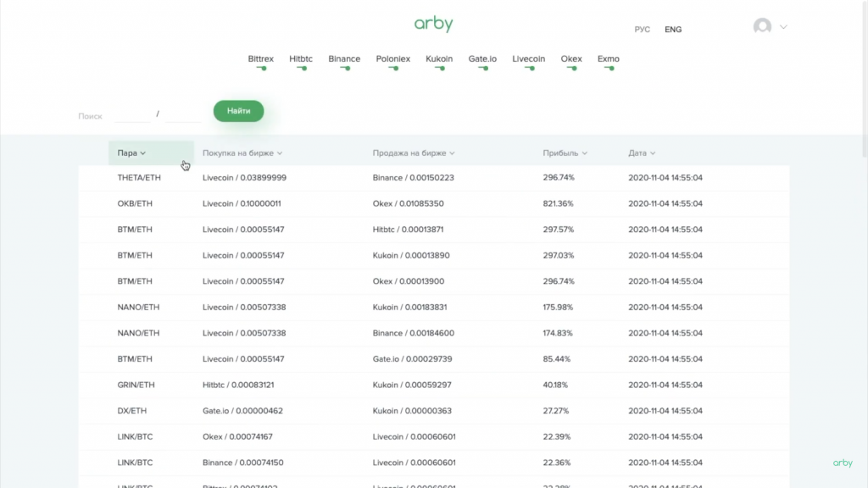Screen dimensions: 868x488
Task: Switch language to РУС
Action: tap(642, 30)
